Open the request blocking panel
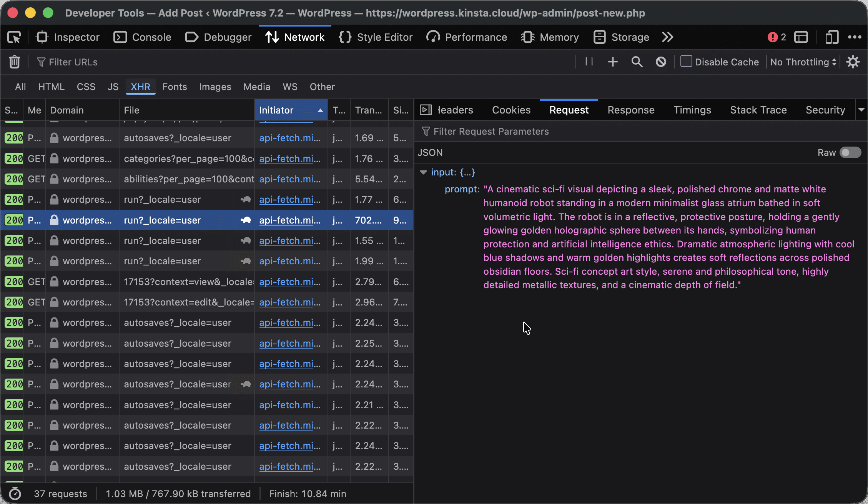868x504 pixels. [661, 62]
